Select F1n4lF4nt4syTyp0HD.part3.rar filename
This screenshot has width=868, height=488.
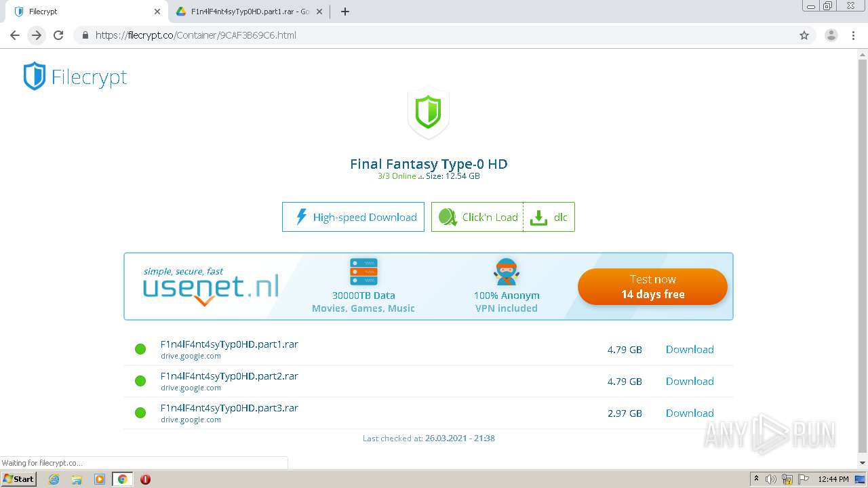pos(229,408)
